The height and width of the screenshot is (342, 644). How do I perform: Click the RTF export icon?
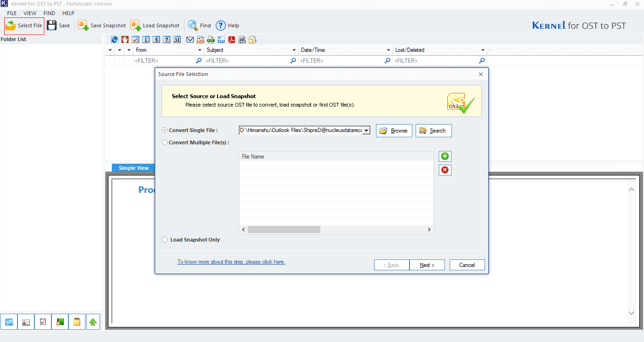[221, 40]
